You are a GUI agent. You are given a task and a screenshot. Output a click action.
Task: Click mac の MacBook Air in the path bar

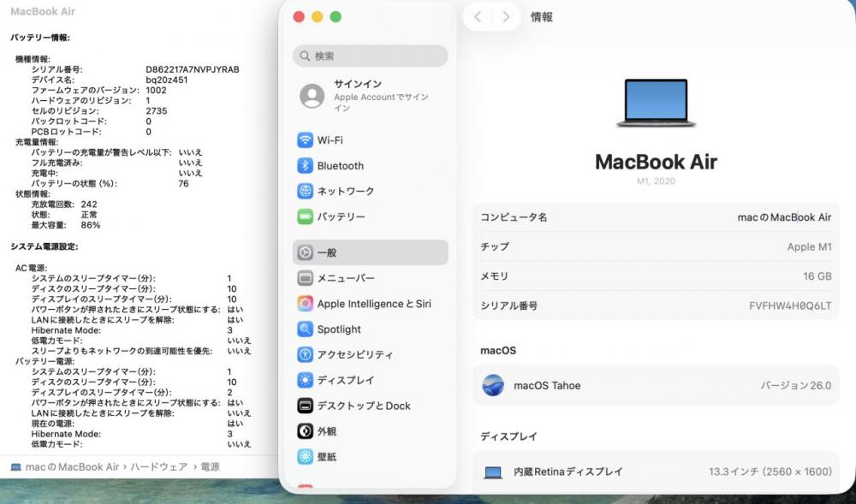click(72, 467)
